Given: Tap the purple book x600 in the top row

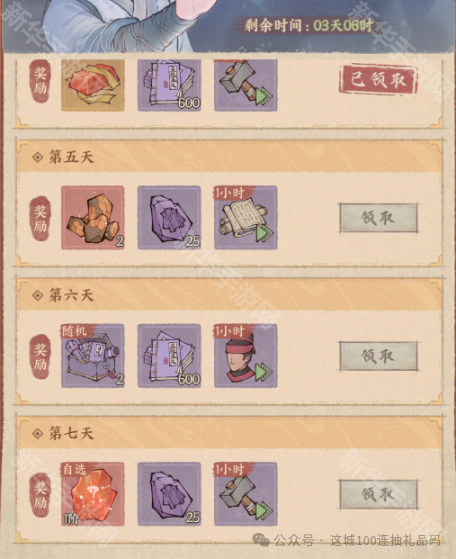Looking at the screenshot, I should tap(169, 85).
